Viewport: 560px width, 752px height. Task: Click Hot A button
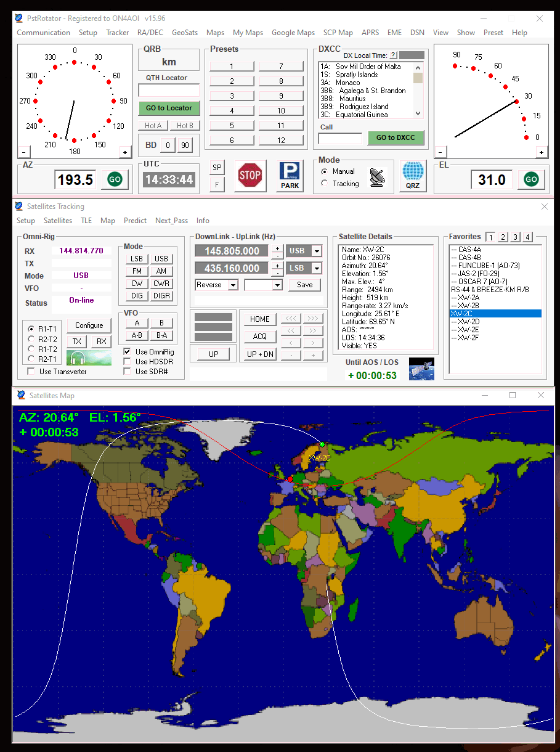(153, 126)
